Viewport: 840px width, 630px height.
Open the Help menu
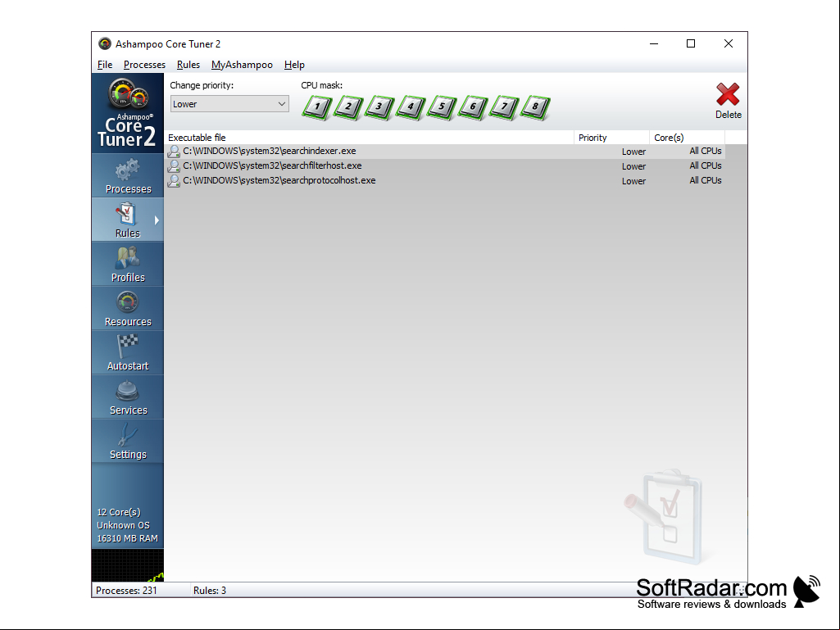(x=294, y=65)
